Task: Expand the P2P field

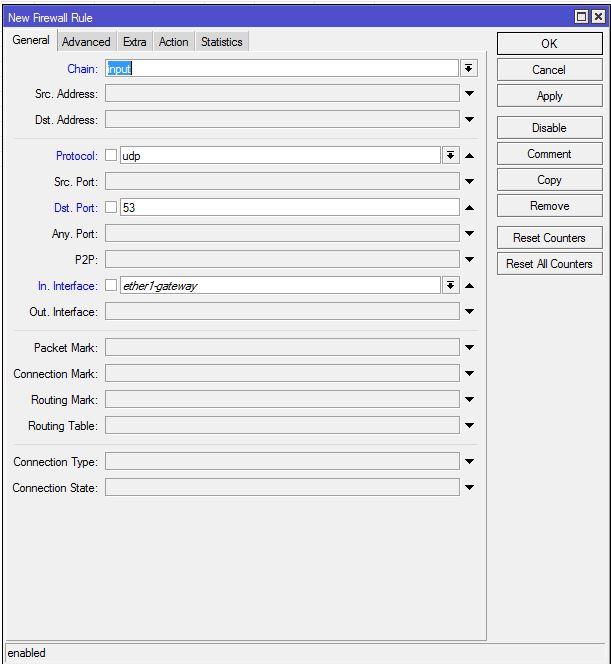Action: (469, 259)
